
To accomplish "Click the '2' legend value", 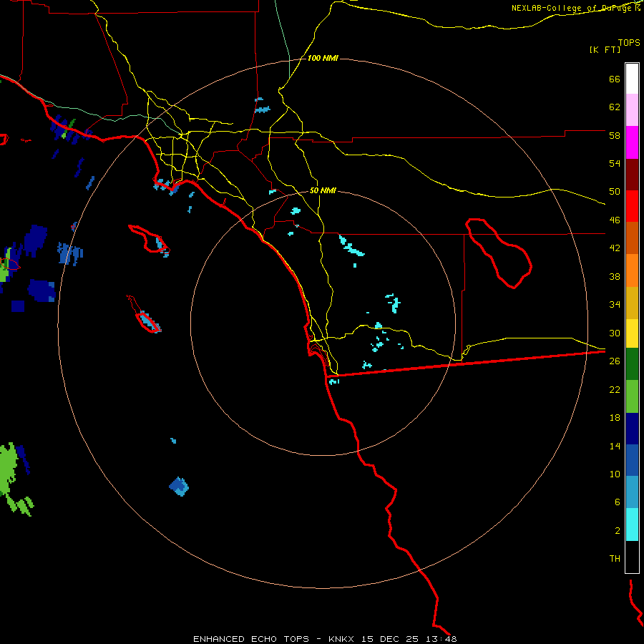I will coord(618,531).
